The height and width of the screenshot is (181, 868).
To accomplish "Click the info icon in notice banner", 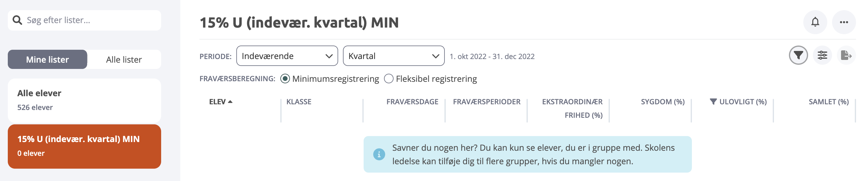I will coord(379,154).
